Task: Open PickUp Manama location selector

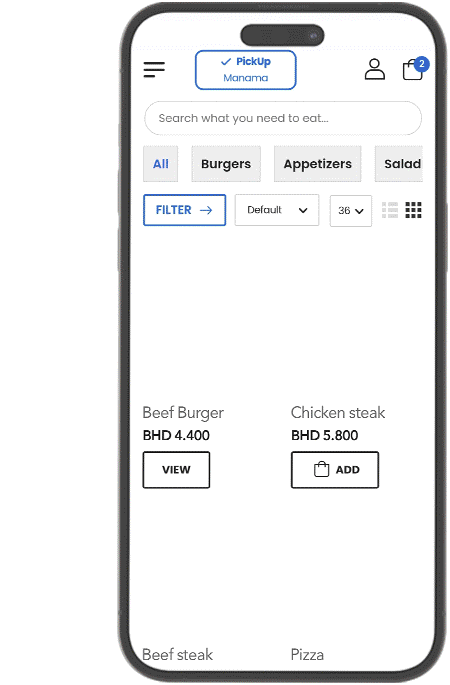Action: point(246,70)
